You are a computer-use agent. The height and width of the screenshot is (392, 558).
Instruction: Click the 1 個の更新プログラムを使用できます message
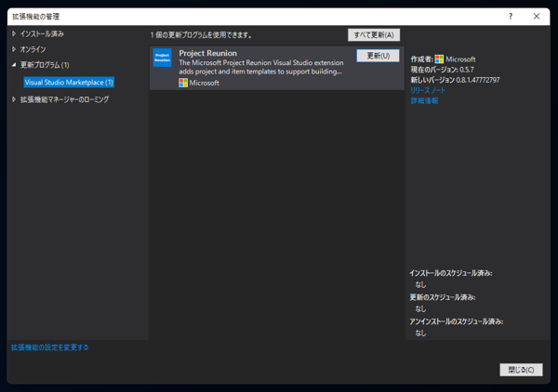point(202,34)
